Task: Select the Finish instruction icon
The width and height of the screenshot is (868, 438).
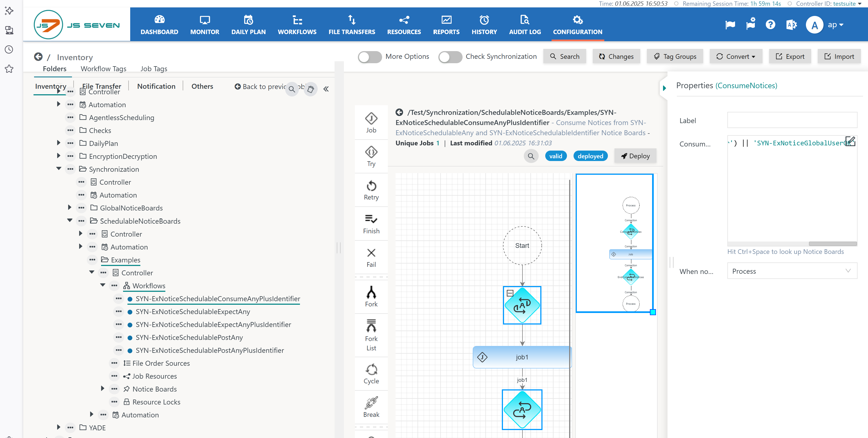Action: [371, 219]
